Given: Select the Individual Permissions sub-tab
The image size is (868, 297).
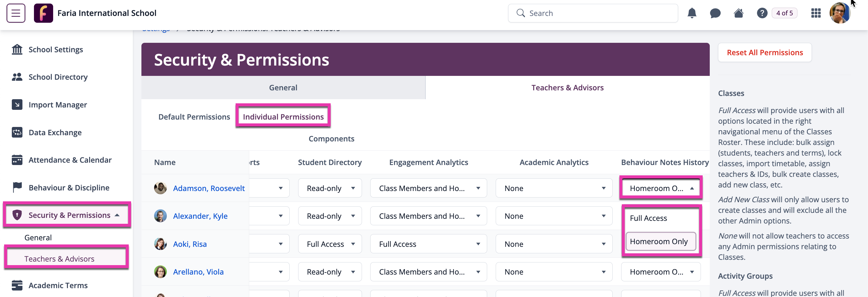Looking at the screenshot, I should 283,117.
